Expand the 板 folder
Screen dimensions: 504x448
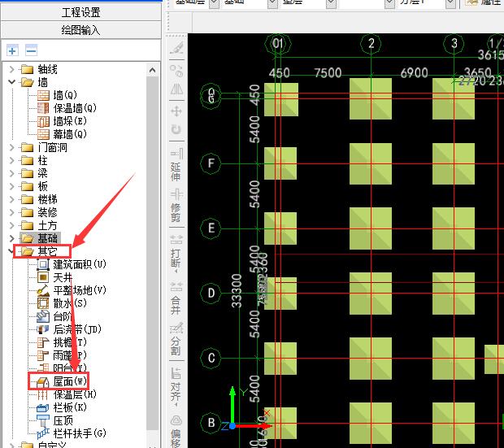click(11, 186)
